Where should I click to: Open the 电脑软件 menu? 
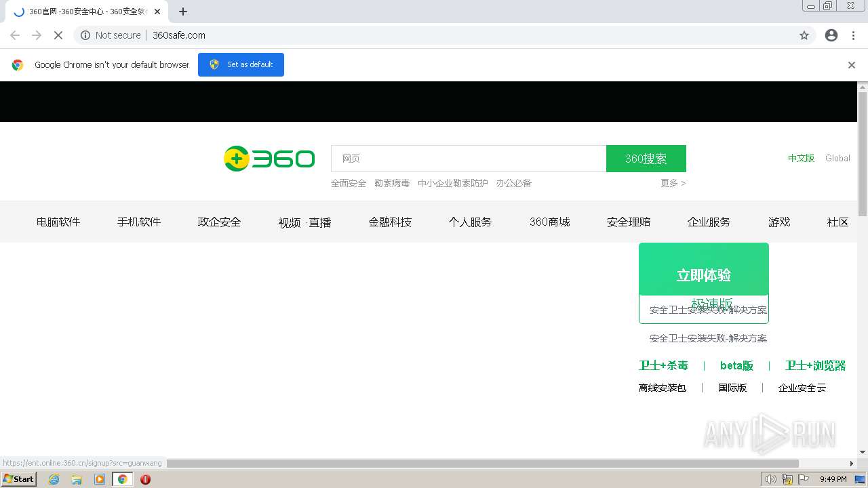pyautogui.click(x=58, y=222)
